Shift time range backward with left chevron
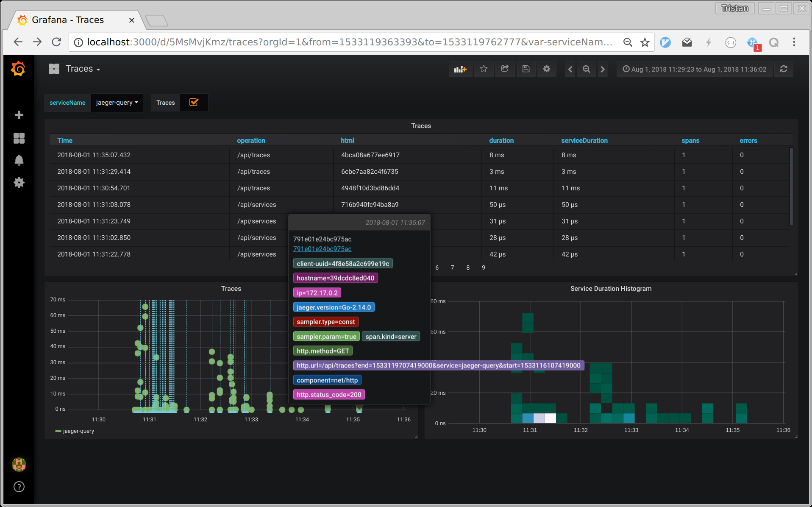Image resolution: width=812 pixels, height=507 pixels. [x=570, y=69]
